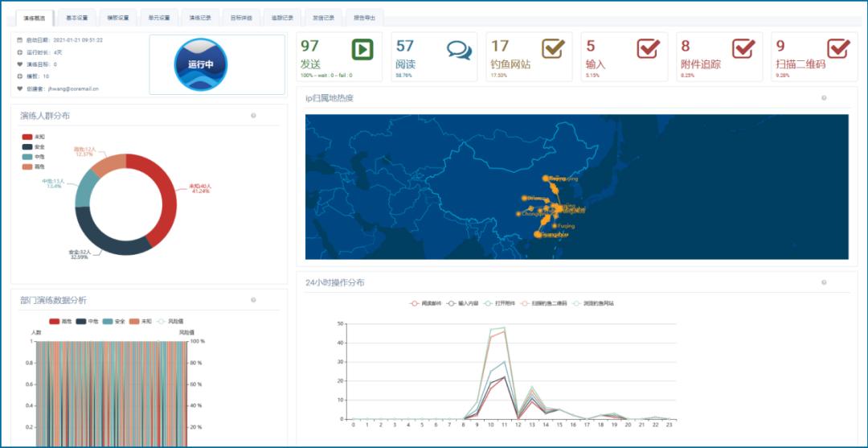
Task: Click the help icon in the 演练人群分布 panel
Action: point(253,116)
